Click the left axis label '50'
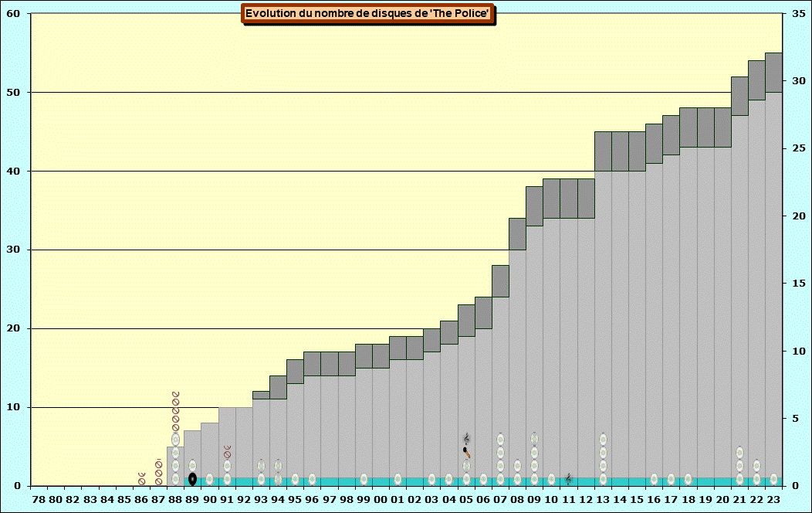The image size is (812, 513). tap(13, 92)
